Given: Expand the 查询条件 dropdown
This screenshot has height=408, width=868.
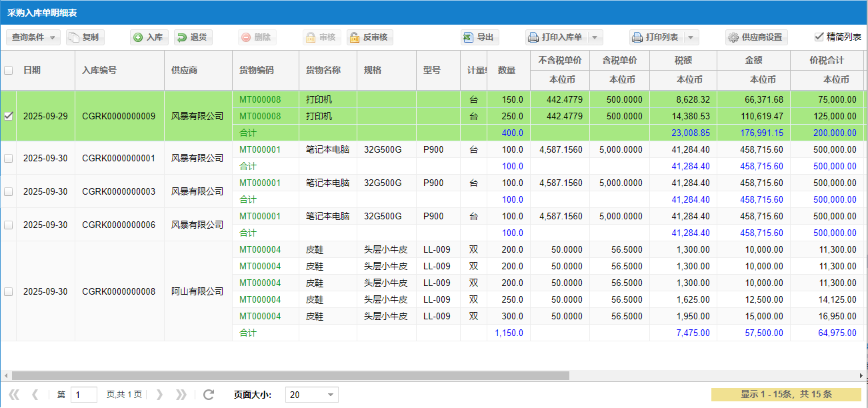Looking at the screenshot, I should 33,37.
